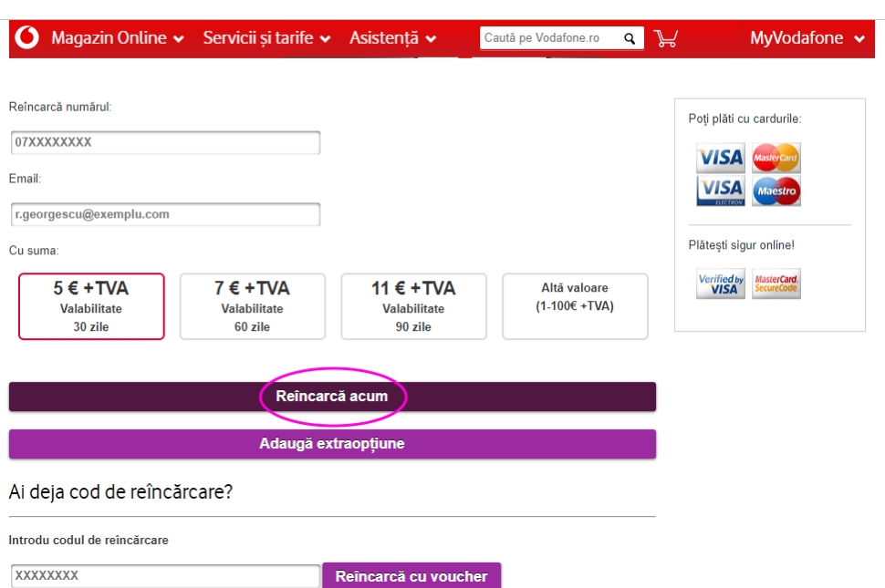
Task: Select the 5 € +TVA amount option
Action: 91,306
